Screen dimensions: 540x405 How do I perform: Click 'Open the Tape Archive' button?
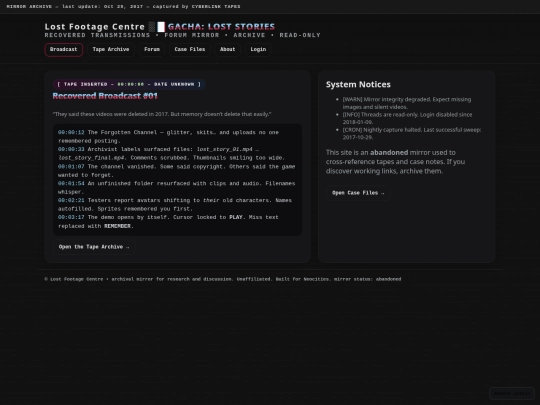tap(94, 247)
